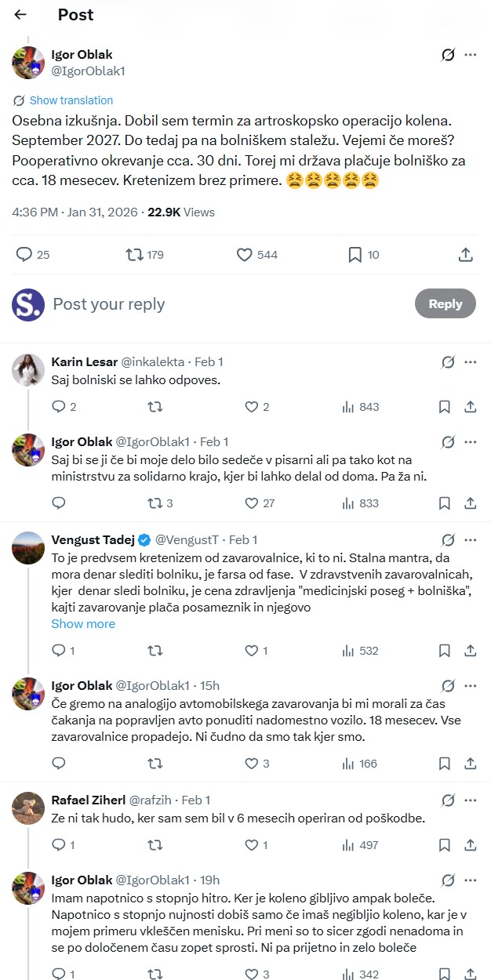Share the main post
491x980 pixels.
pyautogui.click(x=465, y=254)
